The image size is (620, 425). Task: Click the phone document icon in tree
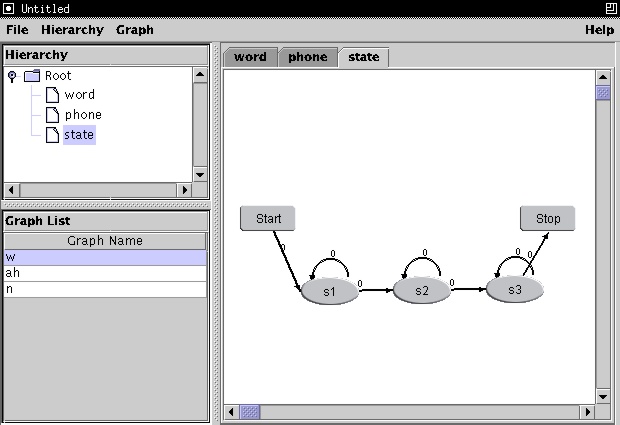52,115
